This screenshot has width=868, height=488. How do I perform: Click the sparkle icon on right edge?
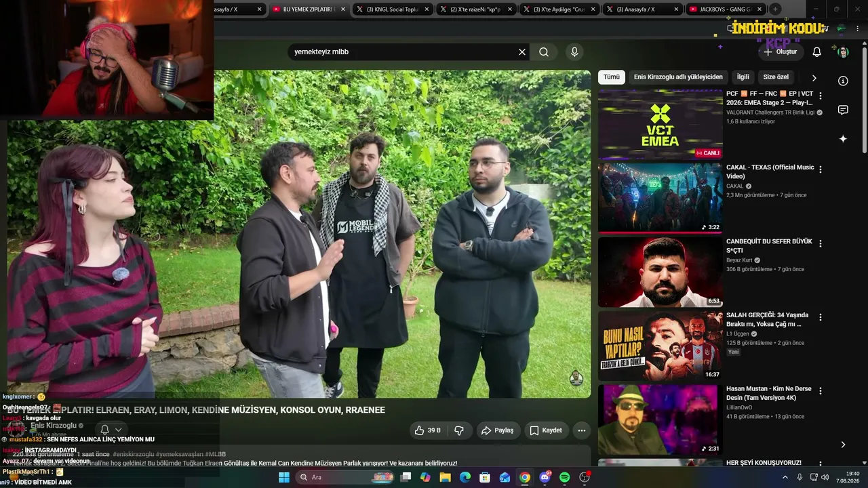[843, 139]
